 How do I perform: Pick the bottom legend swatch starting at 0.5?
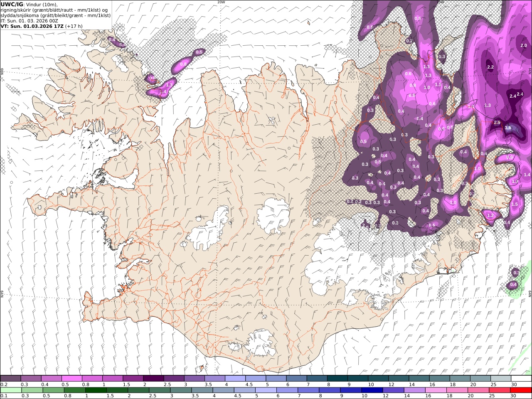pos(53,390)
